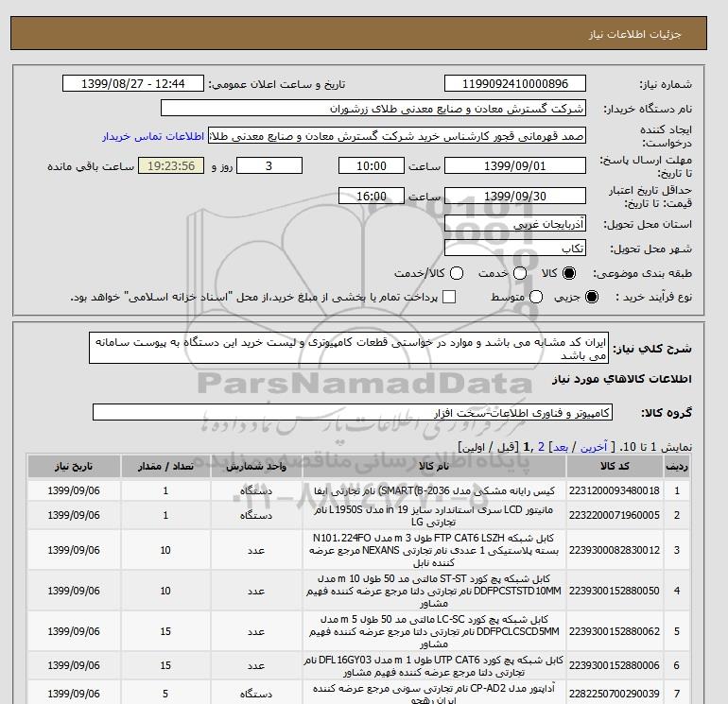
Task: Click product code 2239300152880006
Action: (615, 665)
